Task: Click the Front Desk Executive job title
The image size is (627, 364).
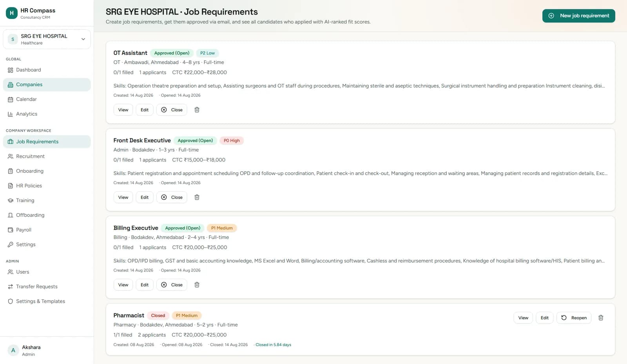Action: [x=142, y=140]
